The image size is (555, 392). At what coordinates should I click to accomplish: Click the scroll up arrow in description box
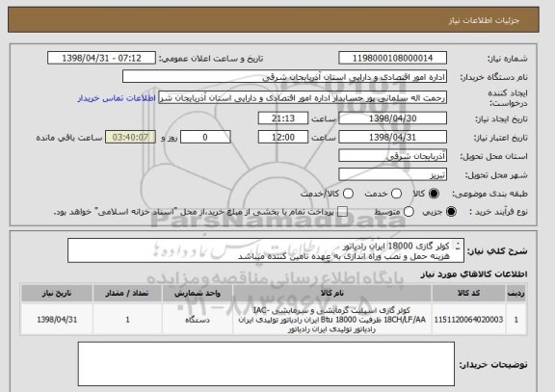pos(458,244)
